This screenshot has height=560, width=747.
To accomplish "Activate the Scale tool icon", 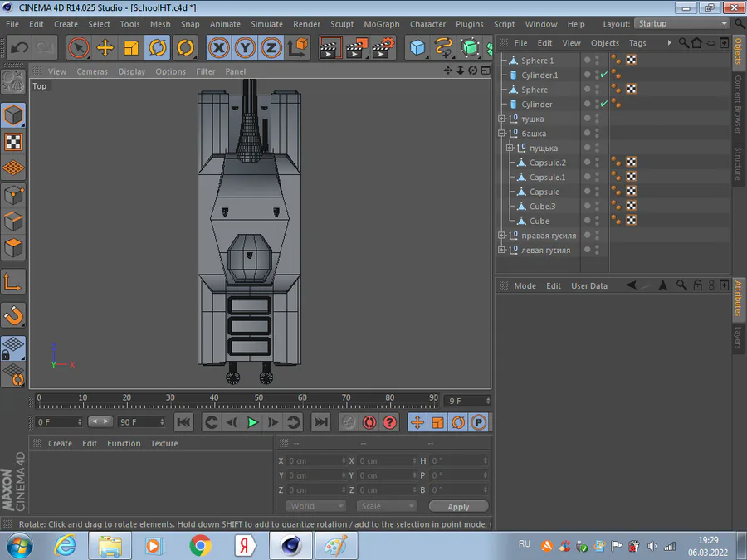I will pyautogui.click(x=130, y=48).
